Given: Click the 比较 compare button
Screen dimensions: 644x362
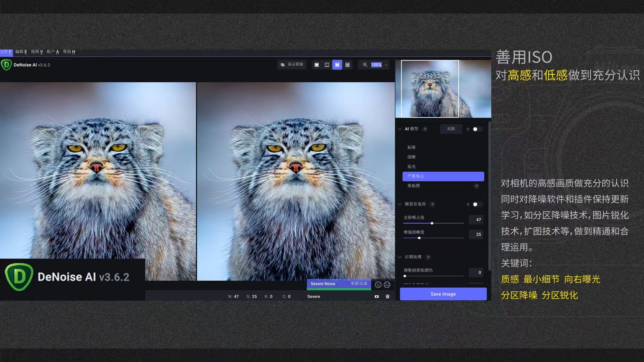Looking at the screenshot, I should coord(451,129).
